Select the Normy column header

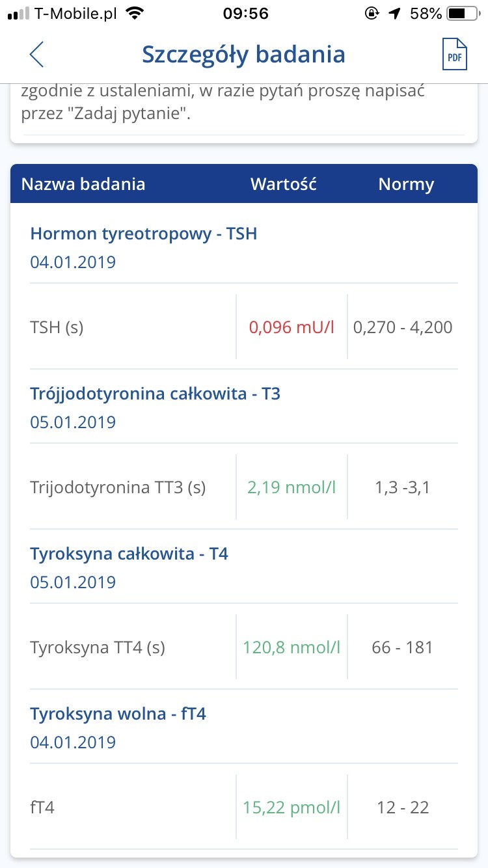(x=406, y=184)
